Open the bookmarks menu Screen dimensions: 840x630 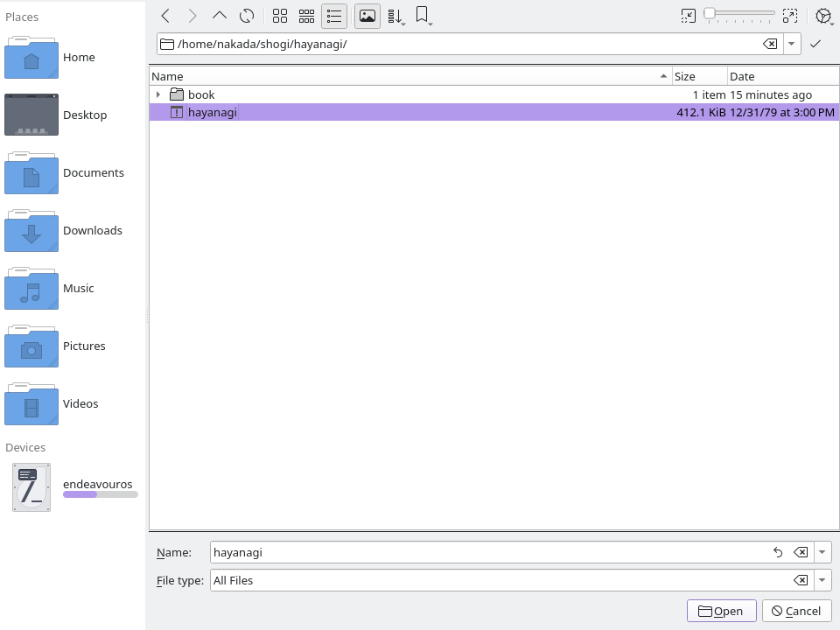pyautogui.click(x=423, y=16)
